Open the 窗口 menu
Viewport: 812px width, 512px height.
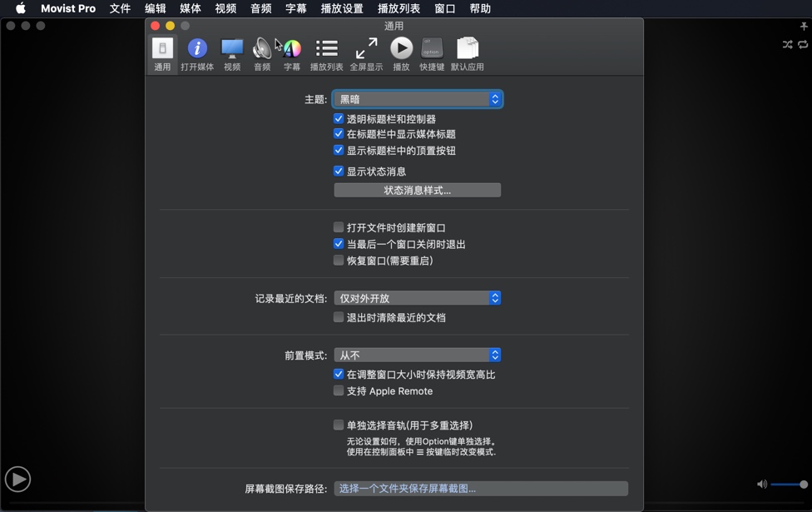tap(445, 8)
